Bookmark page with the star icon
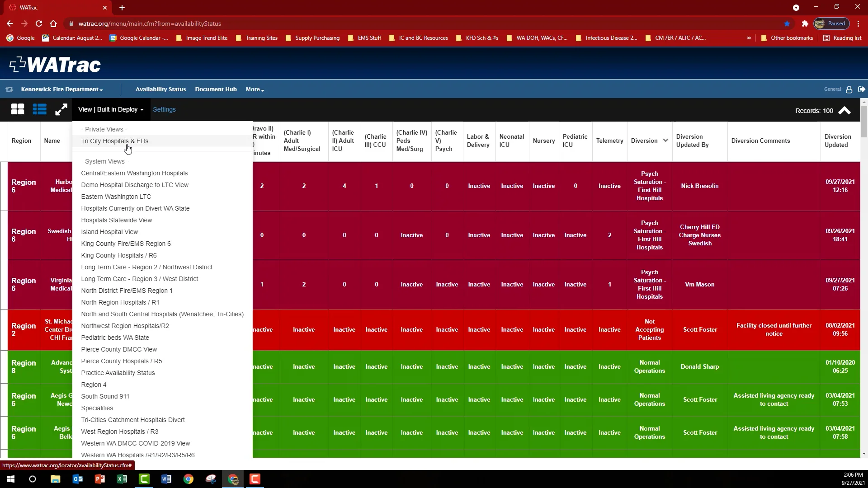Image resolution: width=868 pixels, height=488 pixels. pyautogui.click(x=787, y=23)
